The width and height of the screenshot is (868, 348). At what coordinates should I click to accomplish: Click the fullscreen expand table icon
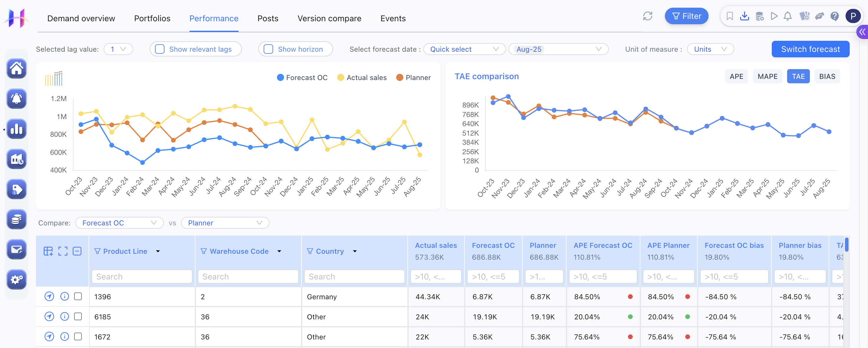pos(63,251)
